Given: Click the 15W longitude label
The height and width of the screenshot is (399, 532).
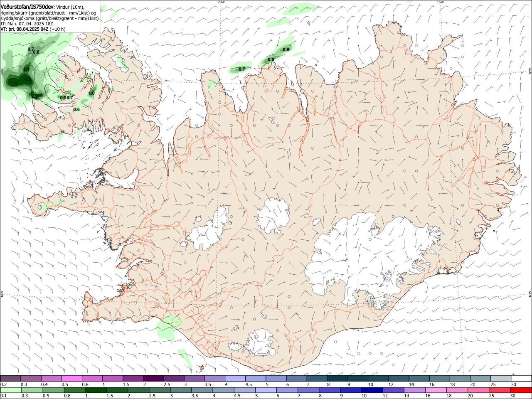Looking at the screenshot, I should pos(440,2).
